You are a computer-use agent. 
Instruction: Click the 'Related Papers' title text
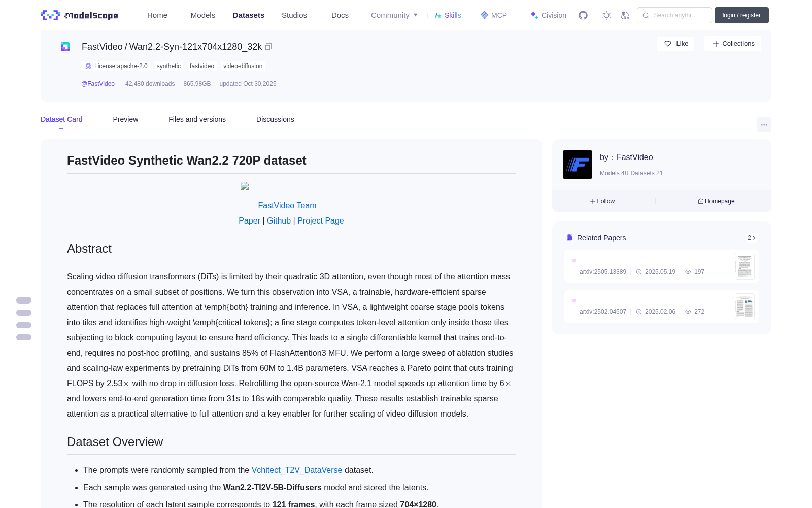point(601,238)
